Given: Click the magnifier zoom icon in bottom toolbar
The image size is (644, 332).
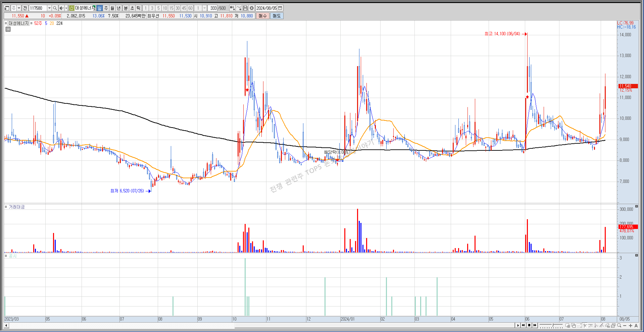Looking at the screenshot, I should tap(619, 326).
